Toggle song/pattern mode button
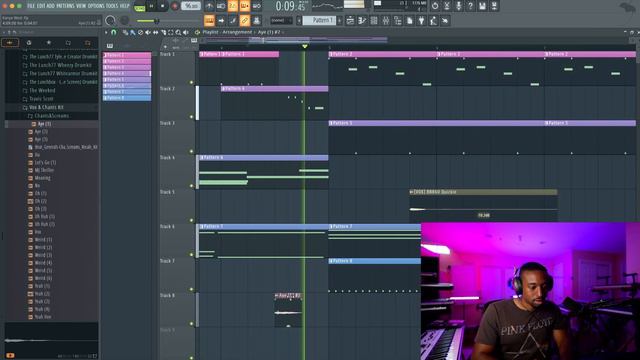 [x=140, y=7]
